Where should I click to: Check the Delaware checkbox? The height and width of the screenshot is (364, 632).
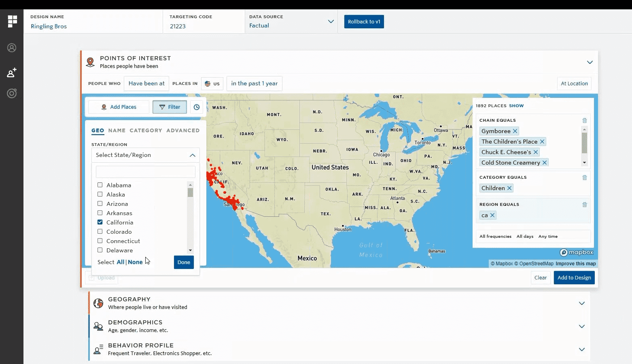click(x=100, y=250)
